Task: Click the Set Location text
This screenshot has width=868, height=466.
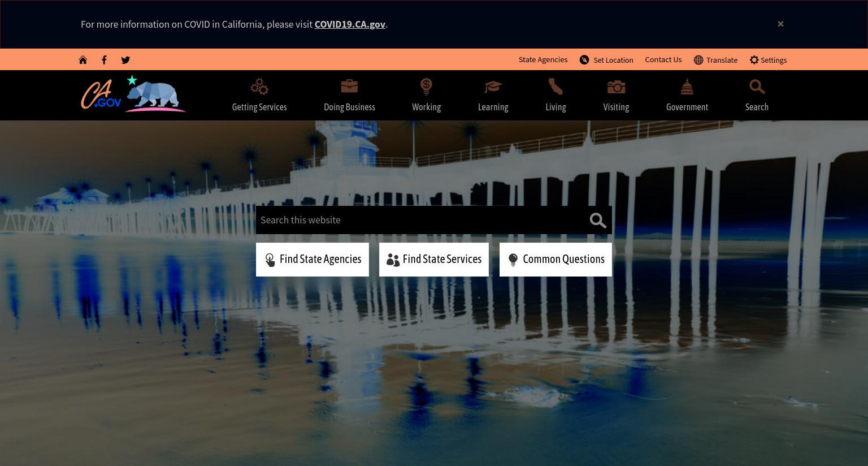Action: pyautogui.click(x=613, y=60)
